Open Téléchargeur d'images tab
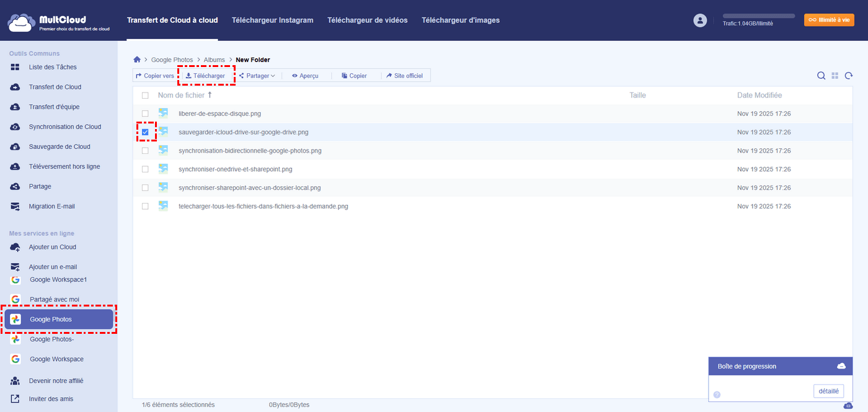Screen dimensions: 868x412 461,20
